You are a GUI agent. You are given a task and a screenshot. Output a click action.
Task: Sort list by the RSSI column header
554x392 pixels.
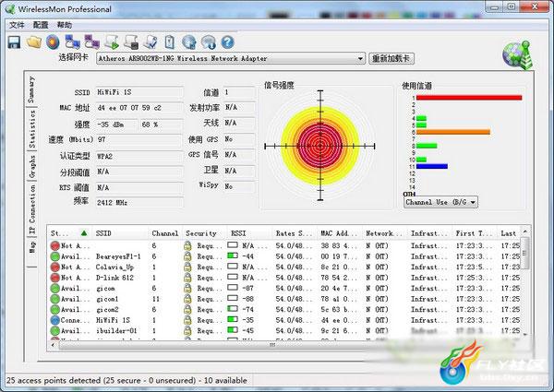pos(249,233)
